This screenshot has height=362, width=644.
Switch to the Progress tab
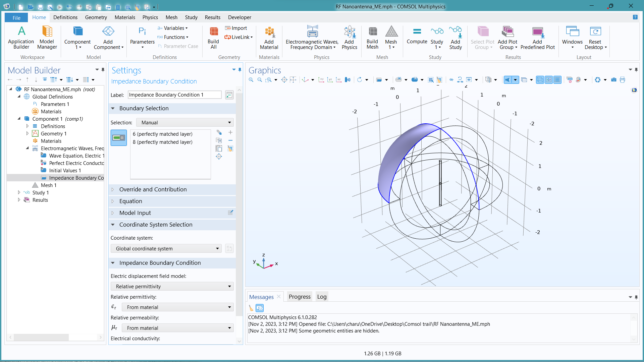tap(299, 297)
